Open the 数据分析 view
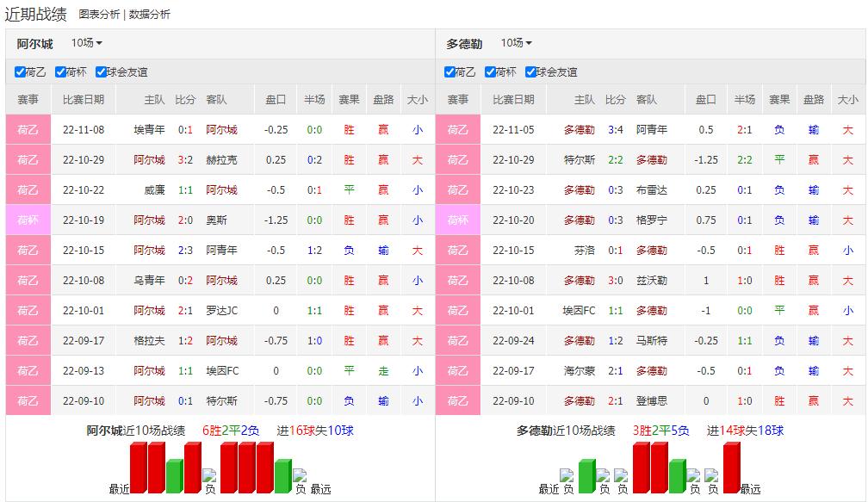868x502 pixels. point(148,14)
